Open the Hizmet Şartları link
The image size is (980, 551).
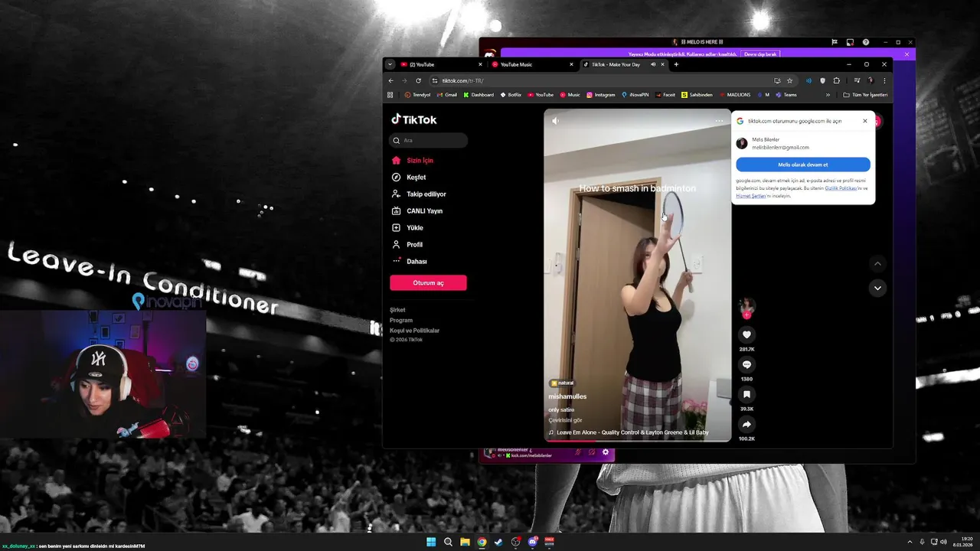tap(750, 196)
